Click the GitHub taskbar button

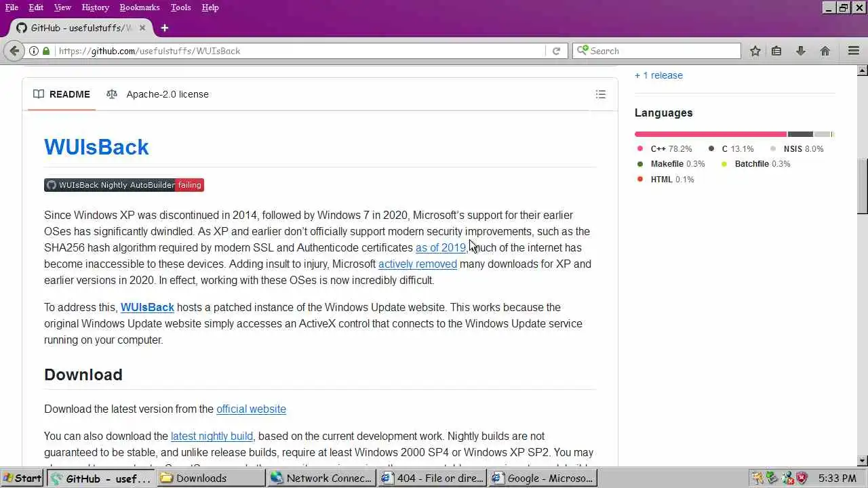click(101, 478)
